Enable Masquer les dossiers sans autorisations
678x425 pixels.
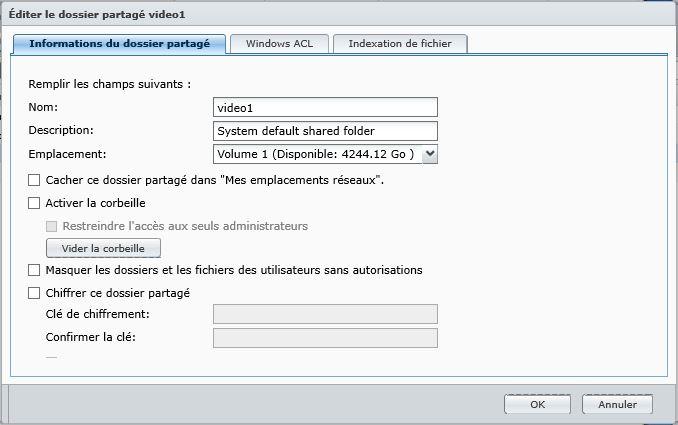coord(34,270)
